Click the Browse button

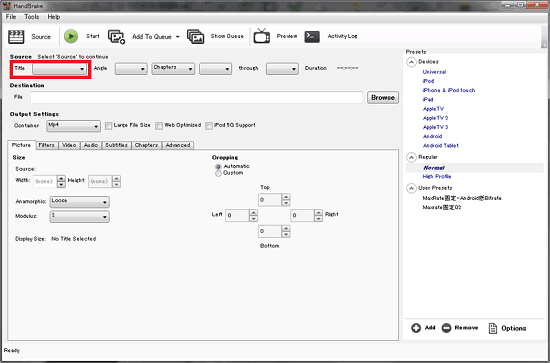coord(383,98)
